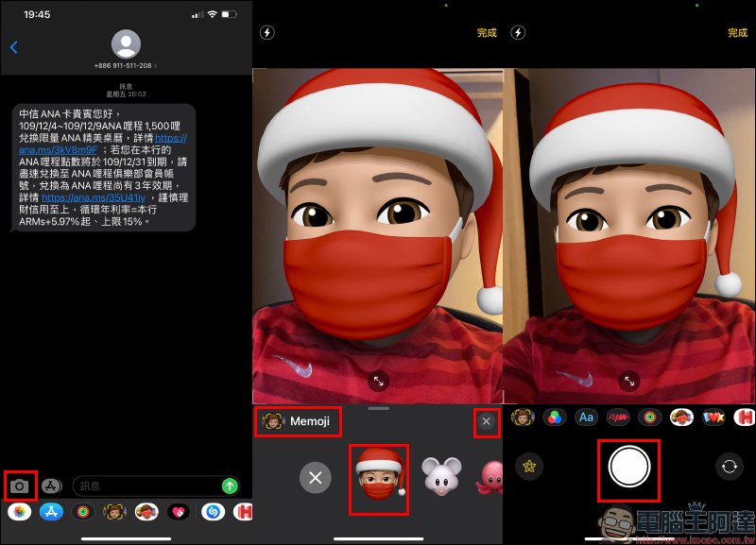
Task: Select the Santa hat masked Memoji
Action: pos(380,477)
